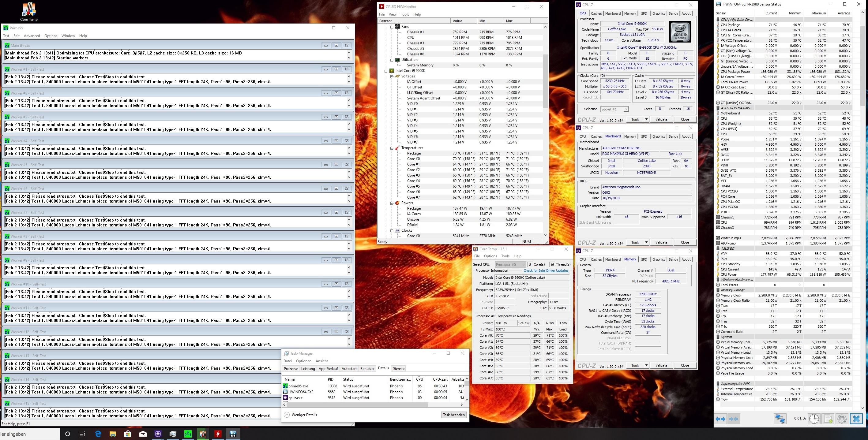Click HWMonitor vertical scrollbar thumb
This screenshot has height=440, width=868.
[x=545, y=81]
